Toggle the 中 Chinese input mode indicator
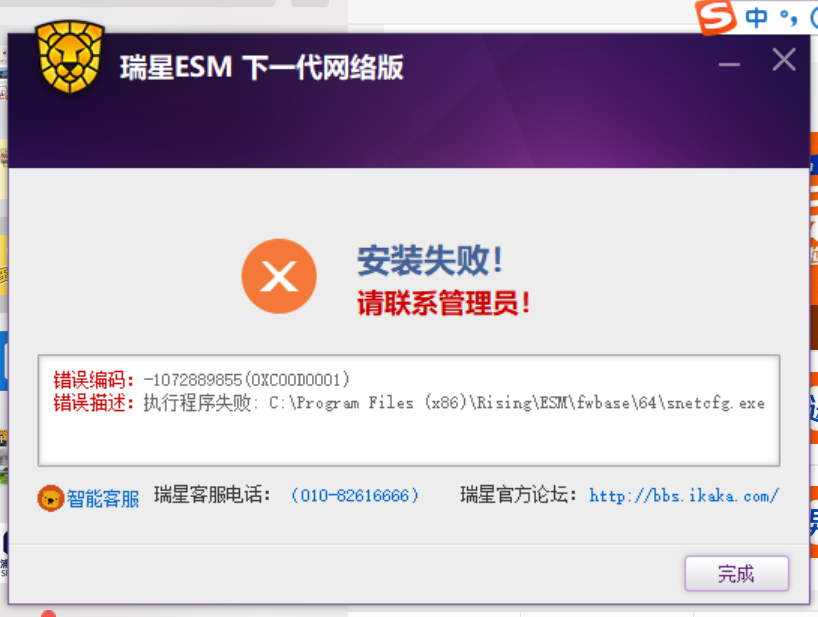818x617 pixels. (x=756, y=18)
